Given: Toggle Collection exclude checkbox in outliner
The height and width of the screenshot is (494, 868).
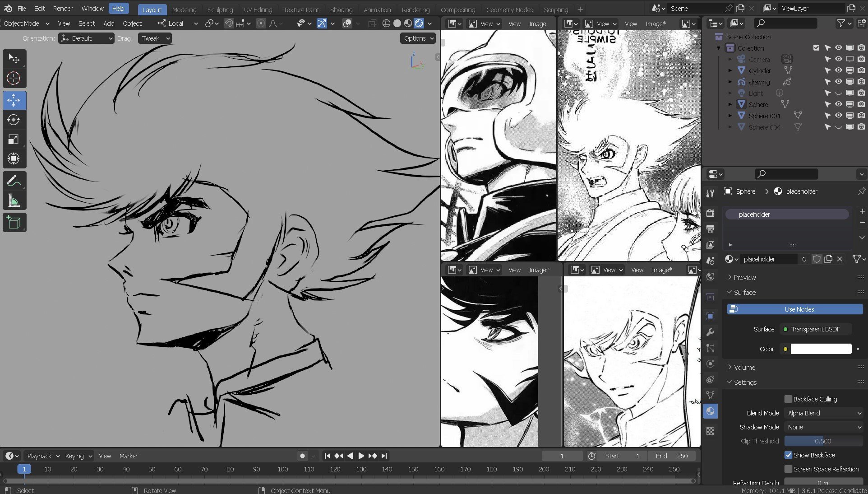Looking at the screenshot, I should pos(816,47).
